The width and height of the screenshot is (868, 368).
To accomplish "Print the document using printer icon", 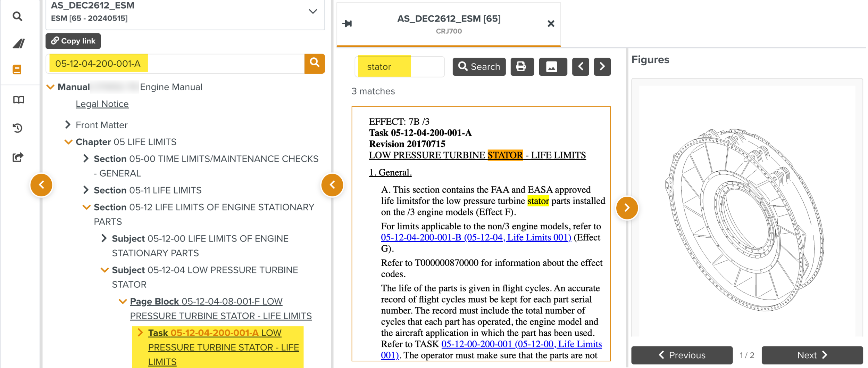I will pos(521,66).
